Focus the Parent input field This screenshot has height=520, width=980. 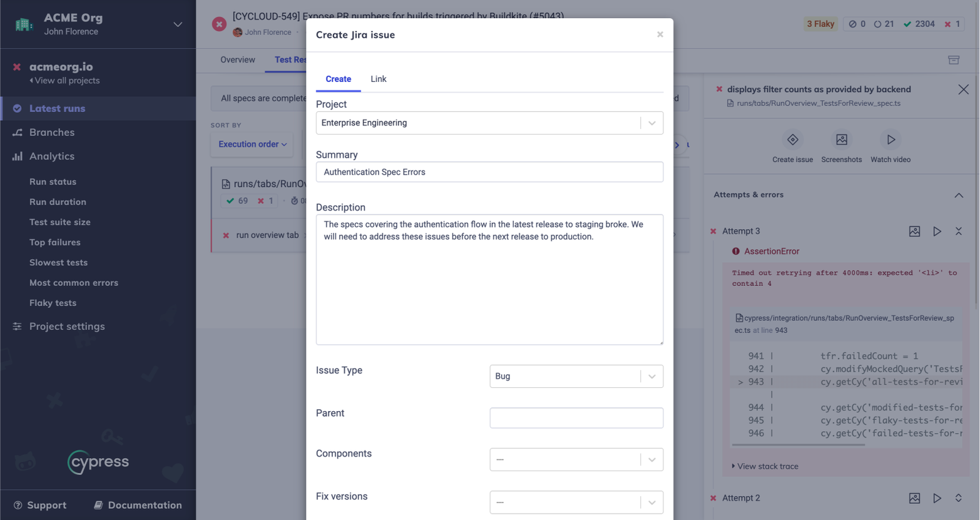[x=576, y=417]
